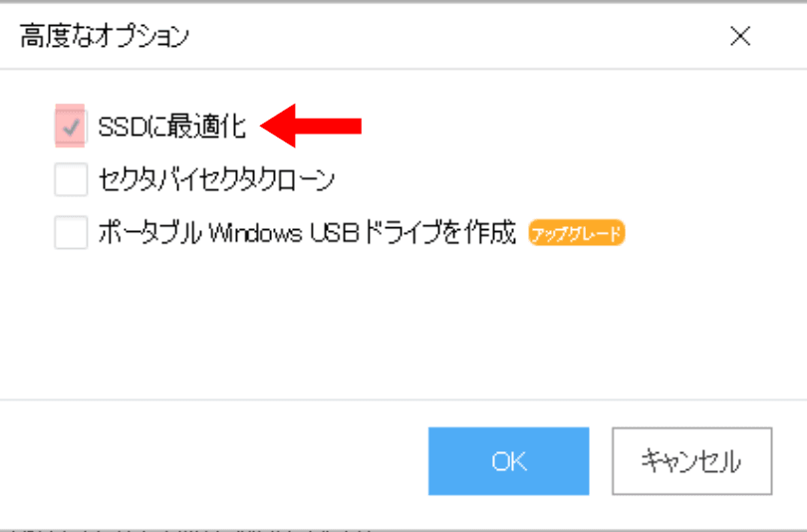Screen dimensions: 807x532
Task: Select the ポータブル Windows USB ドライブを作成 label
Action: click(307, 232)
